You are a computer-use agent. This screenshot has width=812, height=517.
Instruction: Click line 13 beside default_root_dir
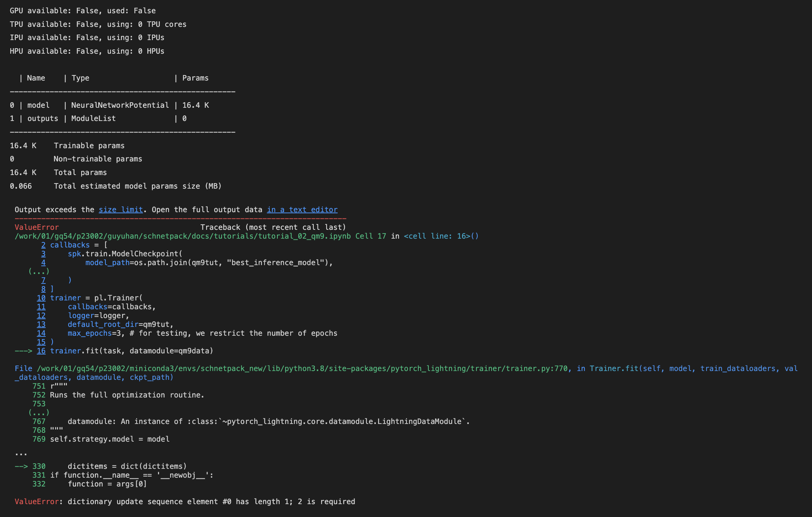point(41,324)
